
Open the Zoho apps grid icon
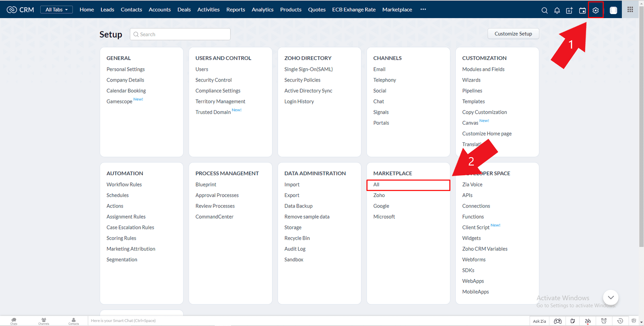pos(630,9)
